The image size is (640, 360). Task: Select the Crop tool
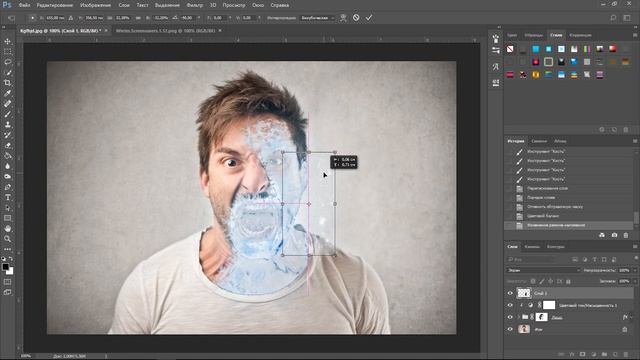click(8, 83)
